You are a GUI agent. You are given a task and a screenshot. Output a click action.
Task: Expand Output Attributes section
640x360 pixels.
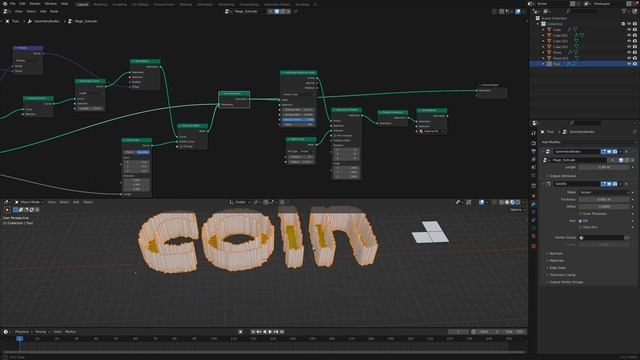coord(562,176)
